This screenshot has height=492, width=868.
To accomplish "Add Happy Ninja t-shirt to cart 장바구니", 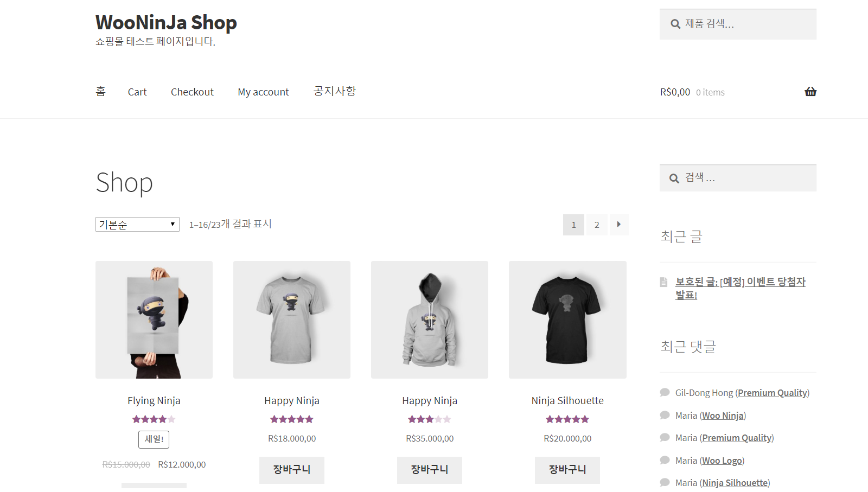I will click(292, 470).
